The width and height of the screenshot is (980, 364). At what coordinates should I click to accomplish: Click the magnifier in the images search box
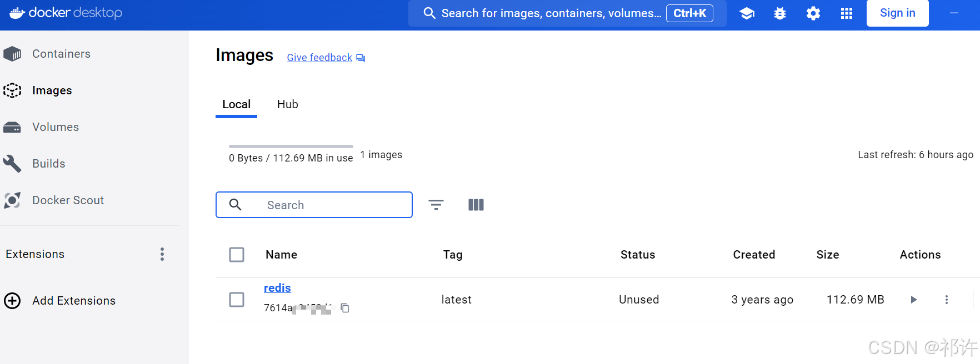coord(236,205)
